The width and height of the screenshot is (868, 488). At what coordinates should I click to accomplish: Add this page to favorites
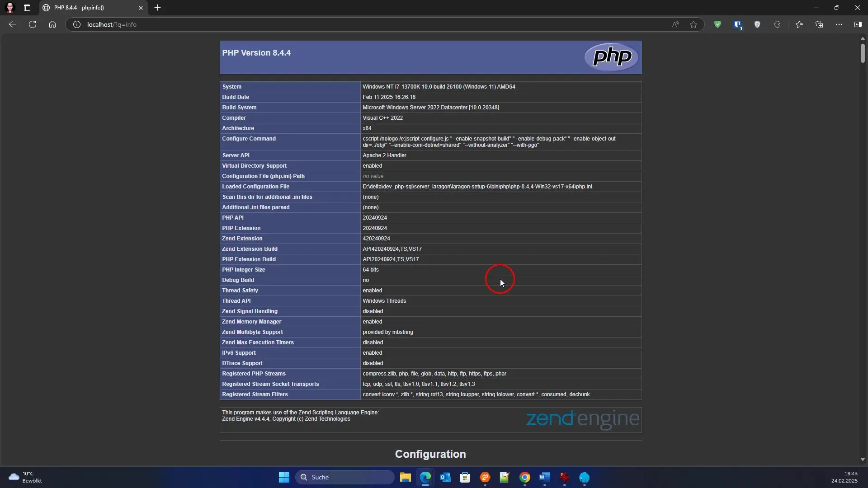pos(693,24)
